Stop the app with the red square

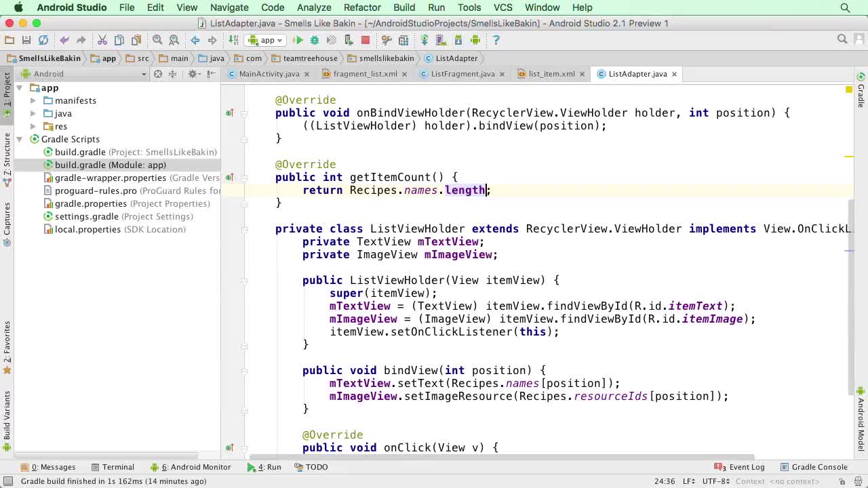pyautogui.click(x=366, y=40)
